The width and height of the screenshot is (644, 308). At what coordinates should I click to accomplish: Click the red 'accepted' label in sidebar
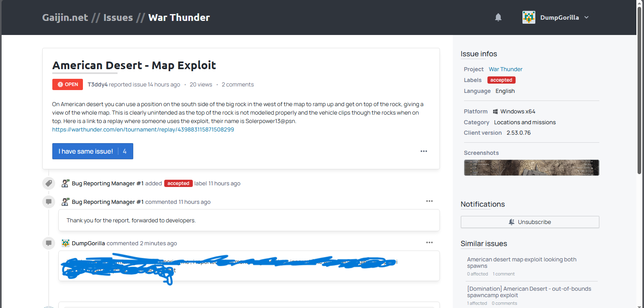pos(501,80)
